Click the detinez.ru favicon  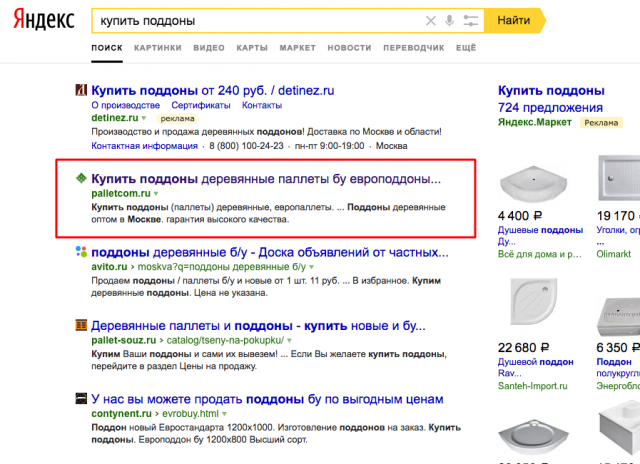click(x=81, y=90)
